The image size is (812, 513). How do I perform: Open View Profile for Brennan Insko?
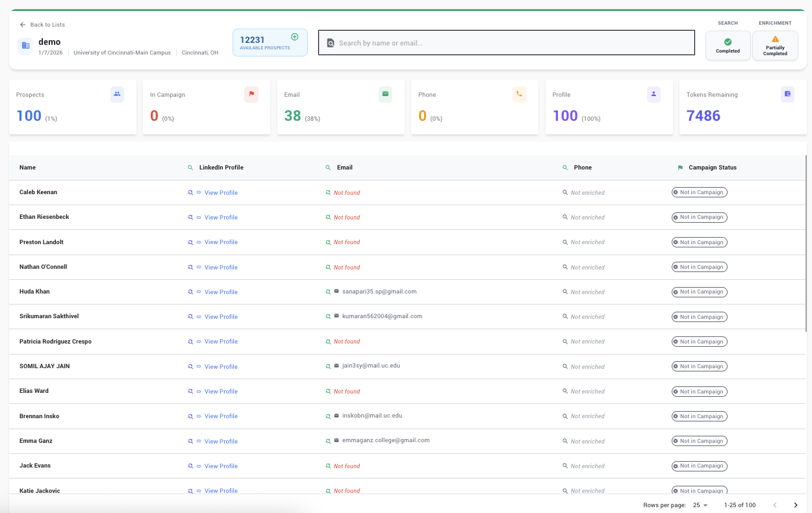coord(221,416)
